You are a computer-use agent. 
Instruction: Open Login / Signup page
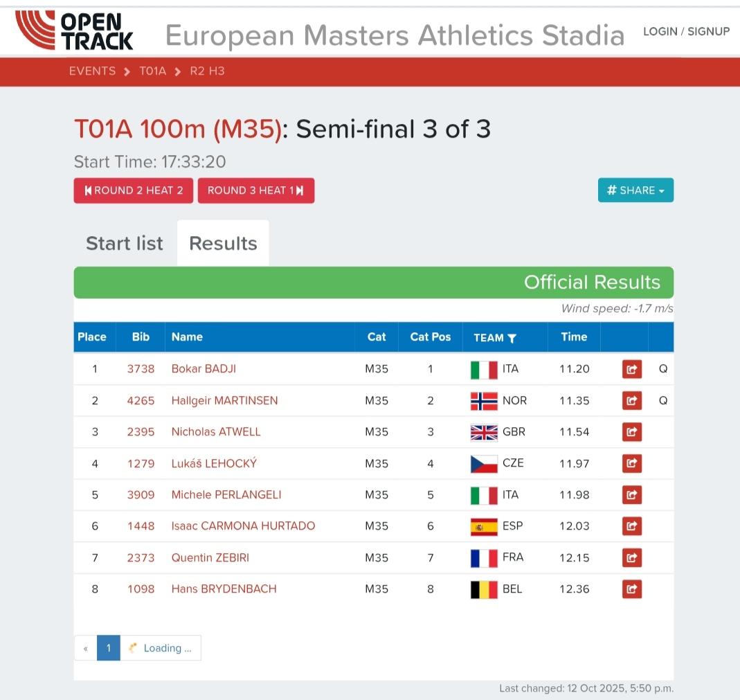click(x=686, y=31)
